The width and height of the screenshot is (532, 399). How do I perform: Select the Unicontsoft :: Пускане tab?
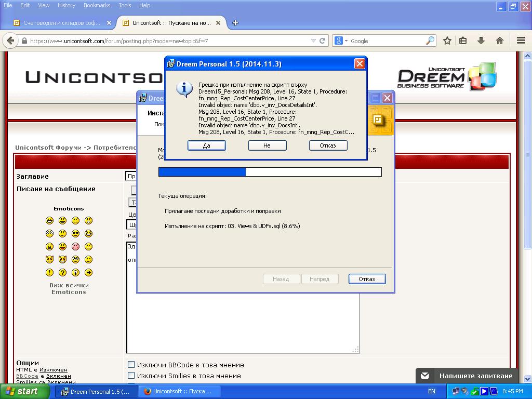click(x=171, y=23)
